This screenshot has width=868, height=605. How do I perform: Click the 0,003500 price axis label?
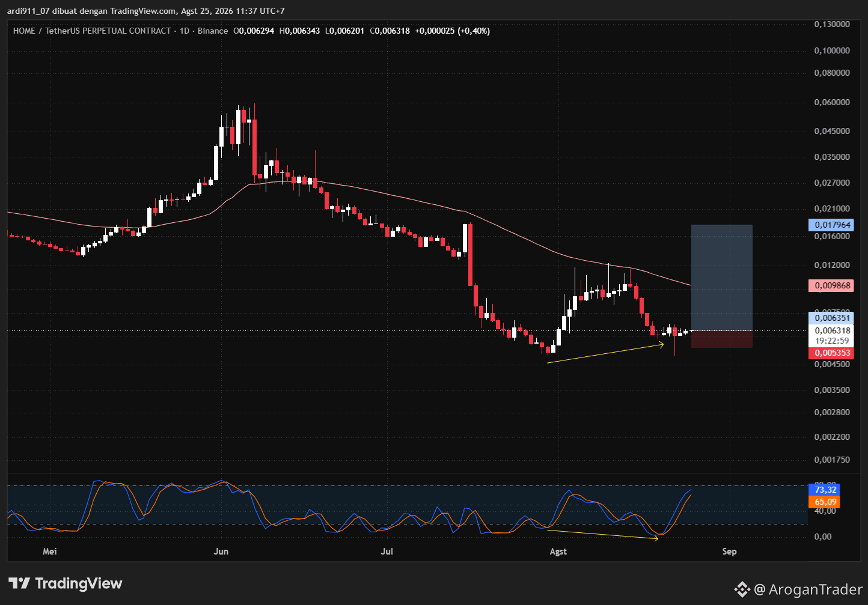pyautogui.click(x=833, y=390)
